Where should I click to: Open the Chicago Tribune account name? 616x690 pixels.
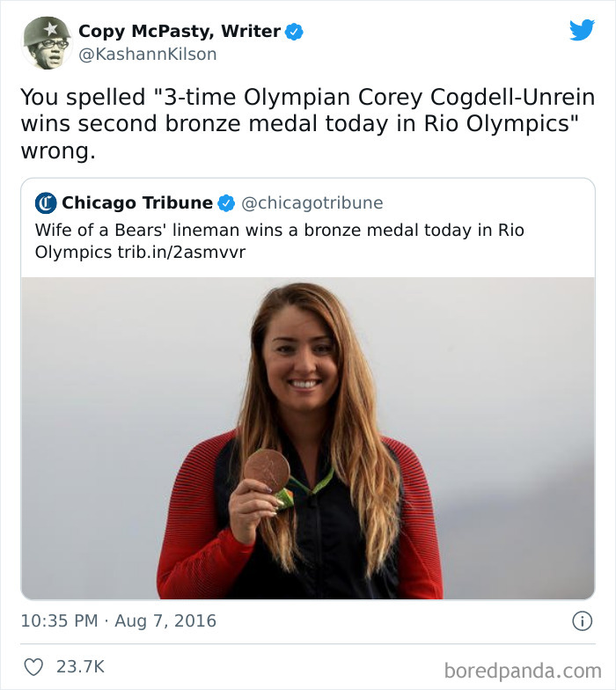136,203
